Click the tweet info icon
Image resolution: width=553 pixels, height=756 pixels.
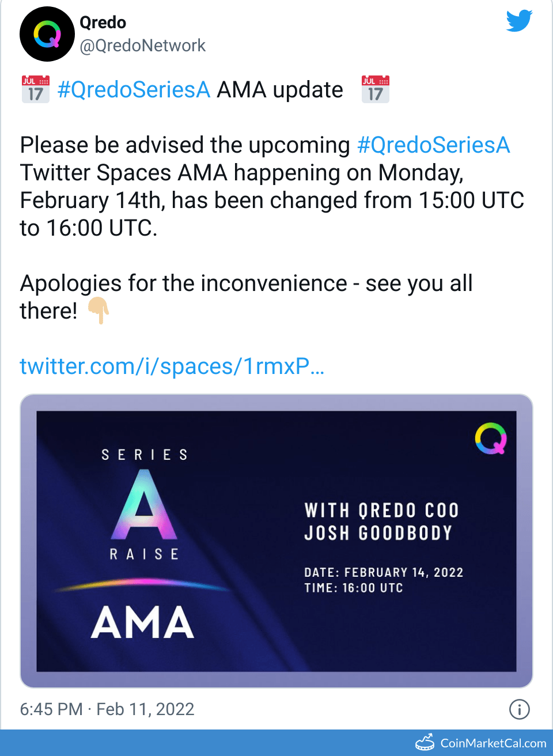click(519, 709)
